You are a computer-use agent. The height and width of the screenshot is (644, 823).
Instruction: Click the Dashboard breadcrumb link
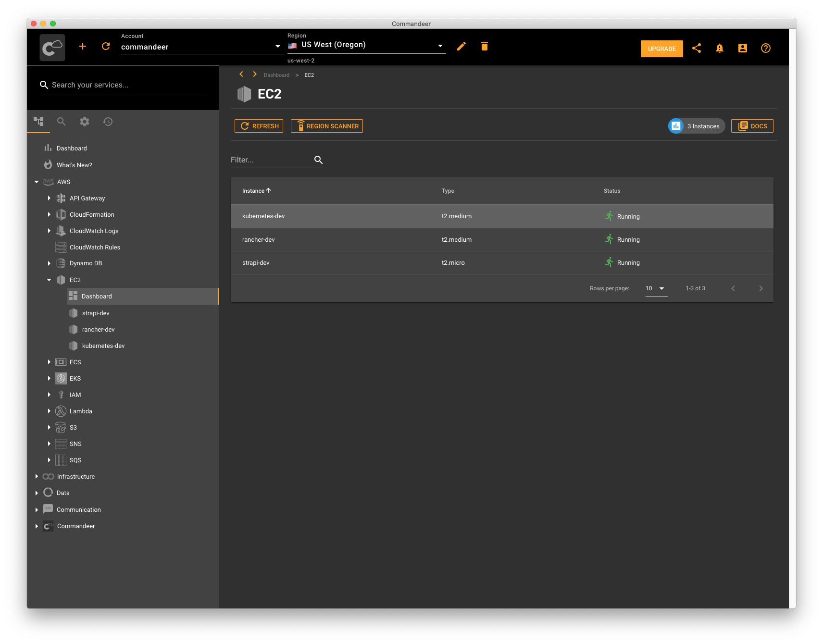pos(276,75)
